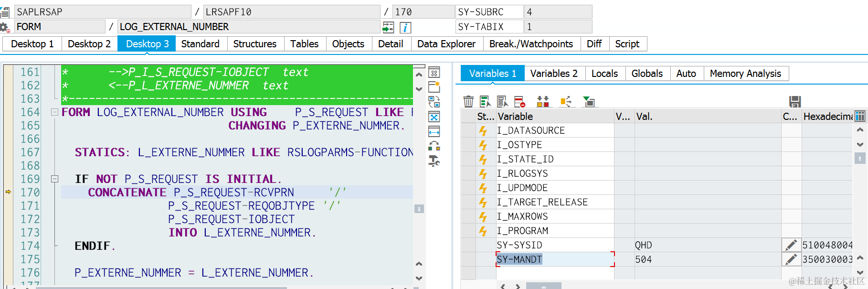Switch to the Locals tab
Image resolution: width=868 pixels, height=289 pixels.
pos(604,74)
